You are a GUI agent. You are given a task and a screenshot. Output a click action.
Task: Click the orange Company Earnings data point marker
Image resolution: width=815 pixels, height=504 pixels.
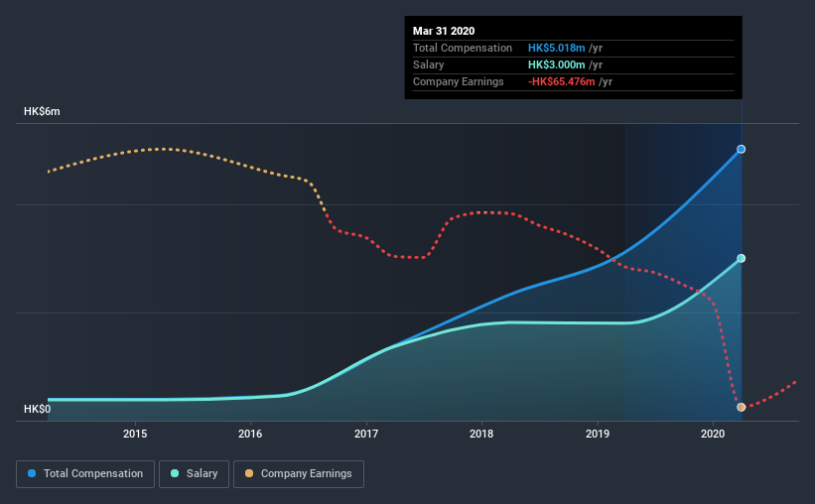pyautogui.click(x=742, y=407)
